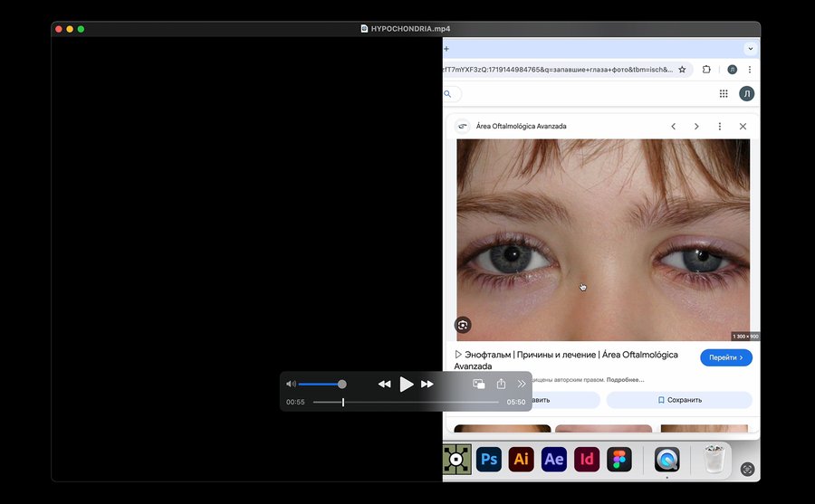The image size is (815, 504).
Task: Show the next image with the right arrow
Action: (x=696, y=127)
